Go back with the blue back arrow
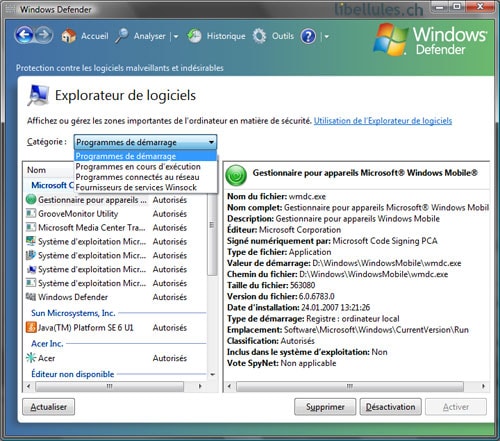Screen dimensions: 500x441 pos(24,35)
